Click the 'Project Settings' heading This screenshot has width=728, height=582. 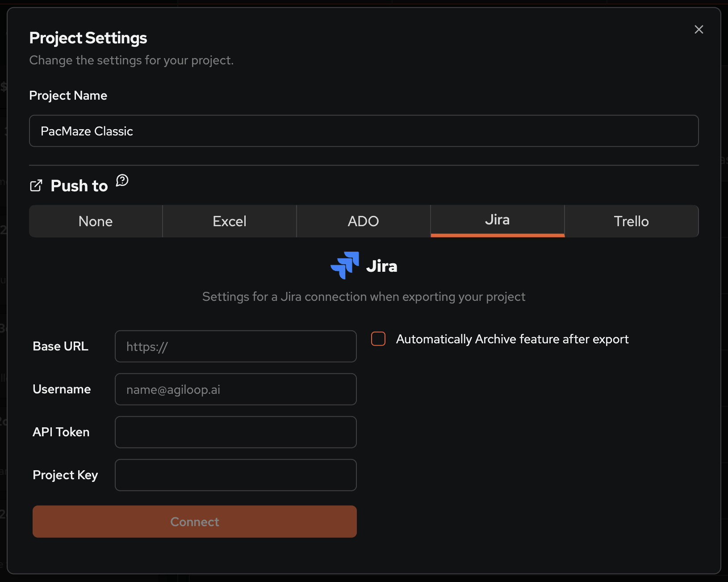[x=88, y=38]
